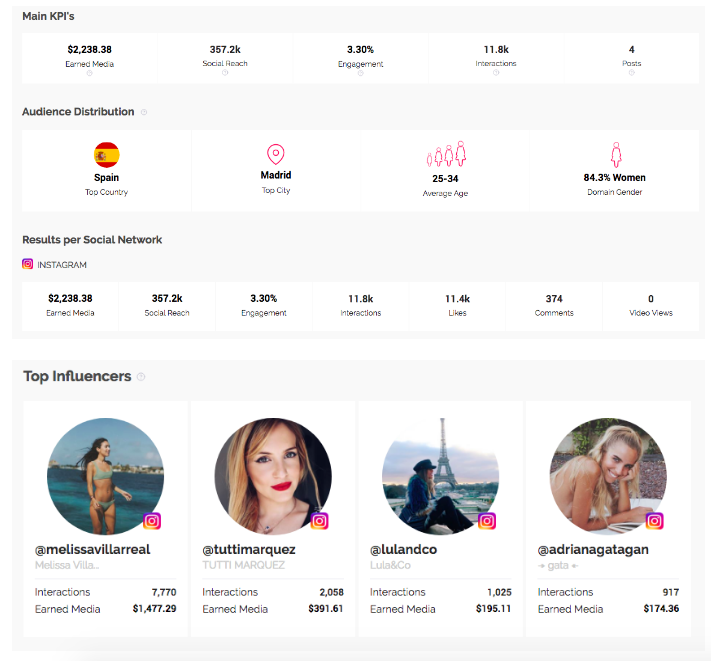The image size is (711, 661).
Task: Click lulandco's Eiffel Tower profile photo
Action: pyautogui.click(x=439, y=474)
